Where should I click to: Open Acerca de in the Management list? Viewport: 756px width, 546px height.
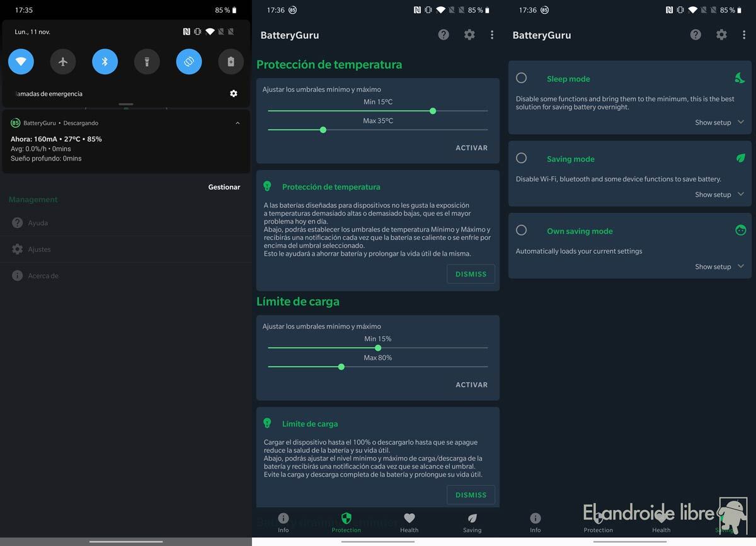pyautogui.click(x=126, y=276)
